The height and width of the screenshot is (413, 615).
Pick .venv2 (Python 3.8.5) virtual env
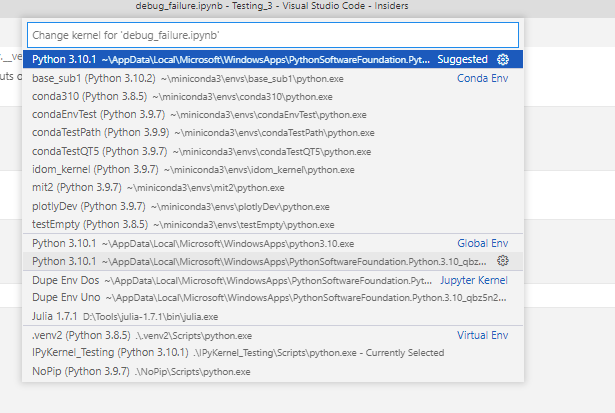[273, 335]
